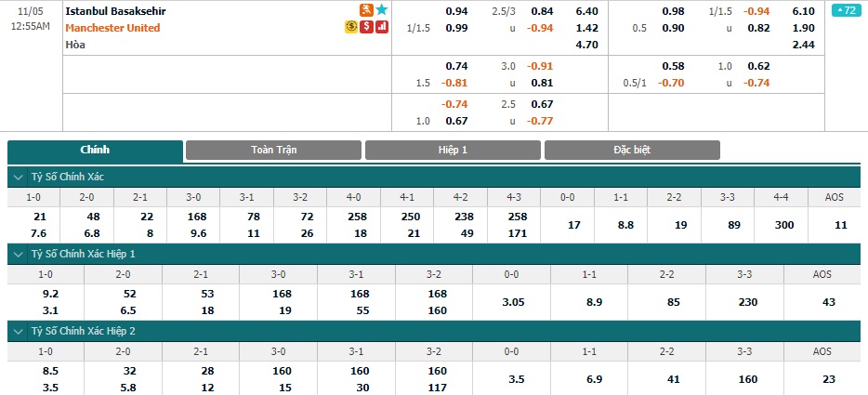Click the red dollar sign icon
This screenshot has width=868, height=395.
[x=366, y=27]
